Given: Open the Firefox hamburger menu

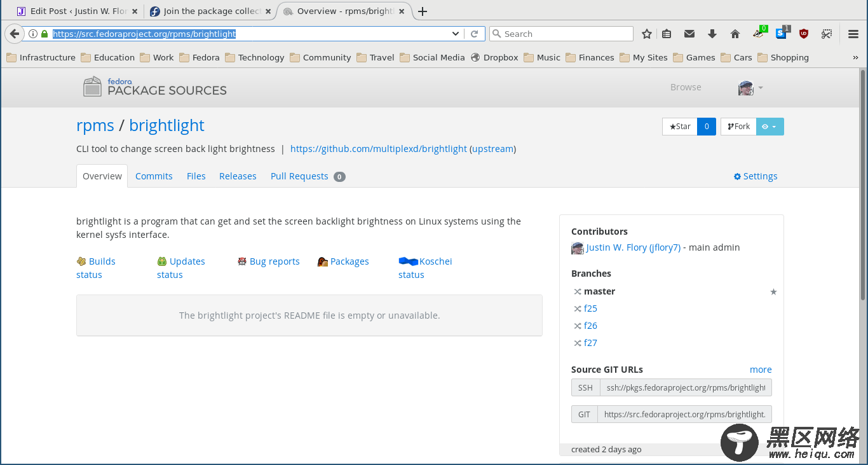Looking at the screenshot, I should [853, 34].
